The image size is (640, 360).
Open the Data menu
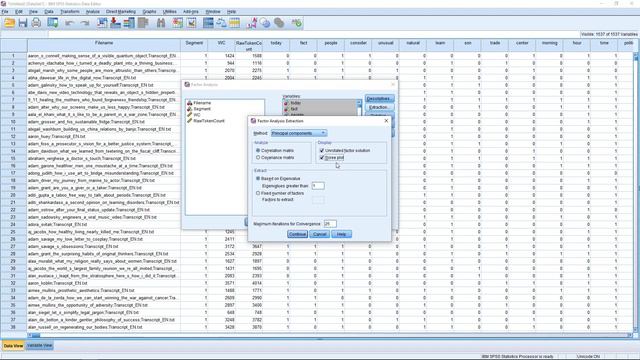pos(49,12)
